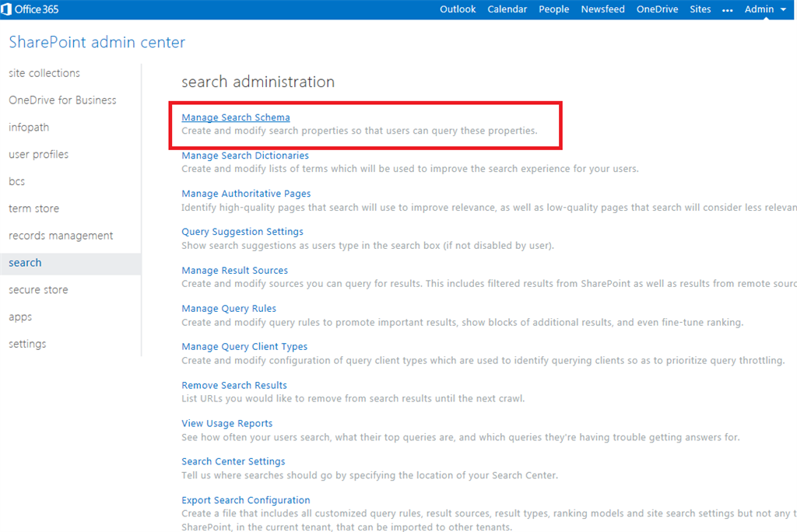This screenshot has height=532, width=797.
Task: Open Manage Authoritative Pages link
Action: (x=246, y=194)
